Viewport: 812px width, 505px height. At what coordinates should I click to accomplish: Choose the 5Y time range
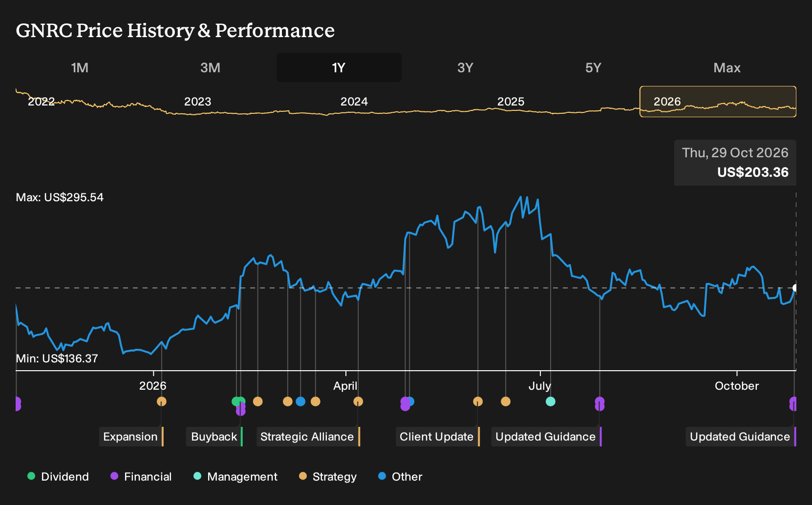[x=593, y=67]
